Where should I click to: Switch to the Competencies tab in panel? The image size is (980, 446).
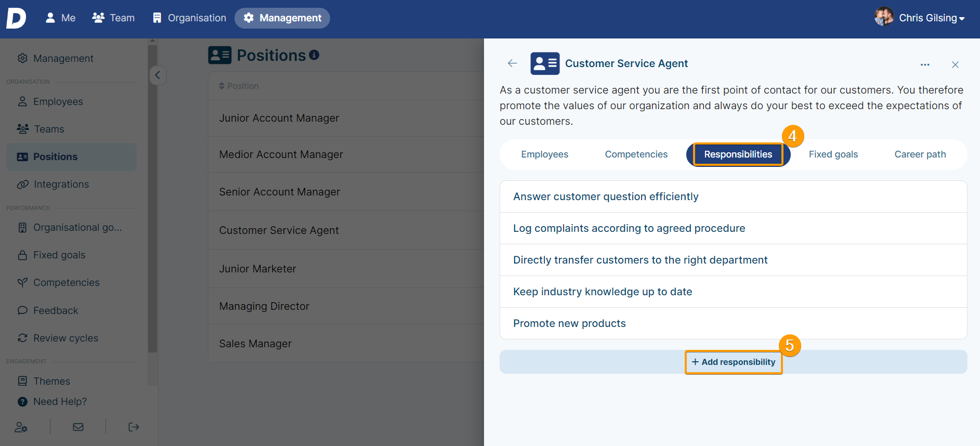pos(636,155)
